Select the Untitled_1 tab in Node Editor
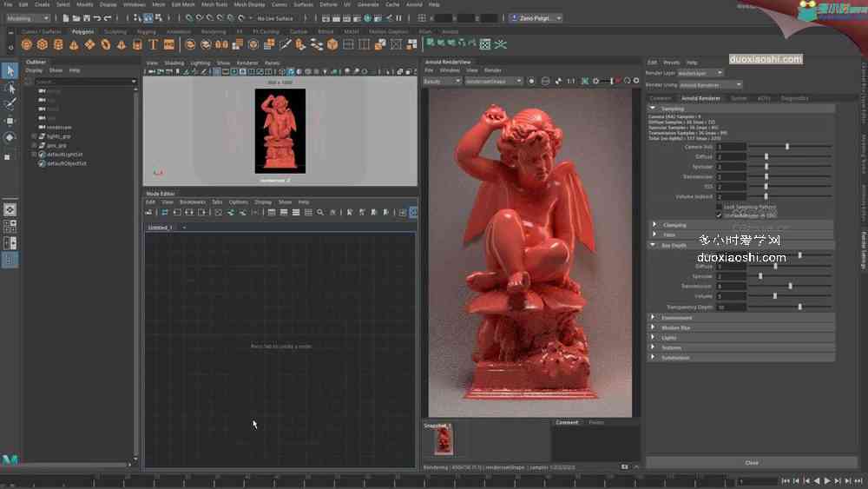Image resolution: width=868 pixels, height=489 pixels. point(160,227)
